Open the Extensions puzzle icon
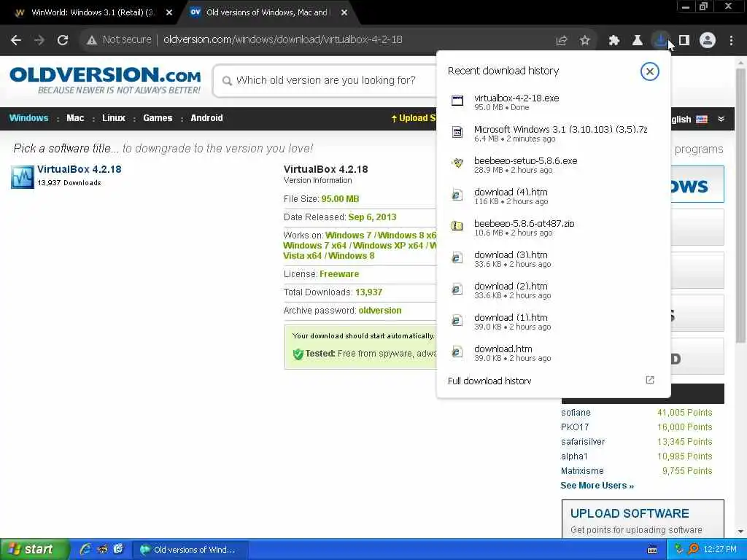The width and height of the screenshot is (747, 560). [x=614, y=41]
